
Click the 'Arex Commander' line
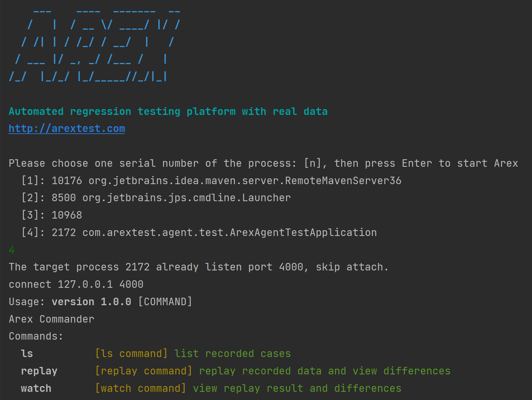pos(52,319)
